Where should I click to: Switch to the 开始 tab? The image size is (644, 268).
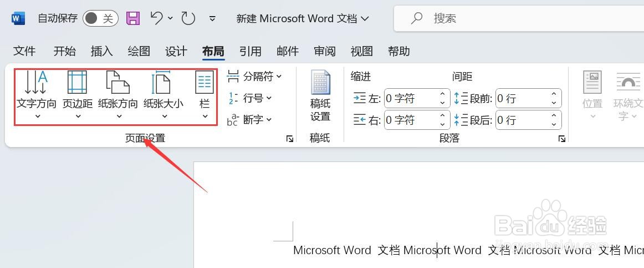pos(64,51)
